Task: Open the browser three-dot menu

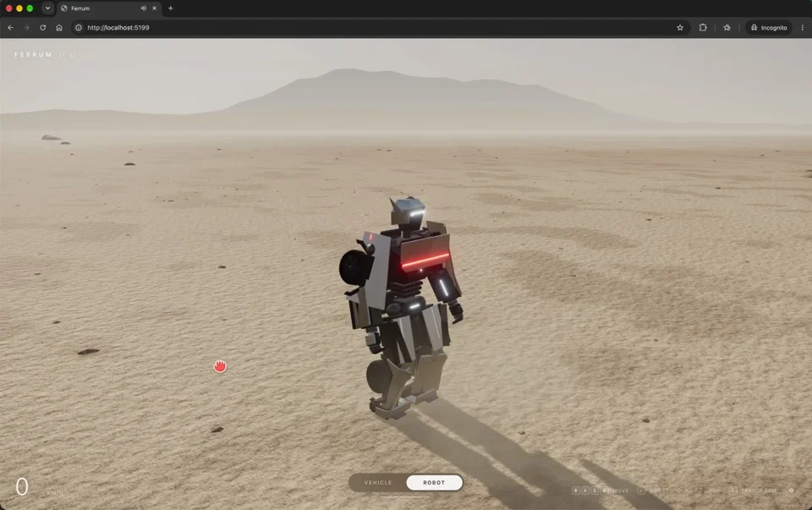Action: coord(803,27)
